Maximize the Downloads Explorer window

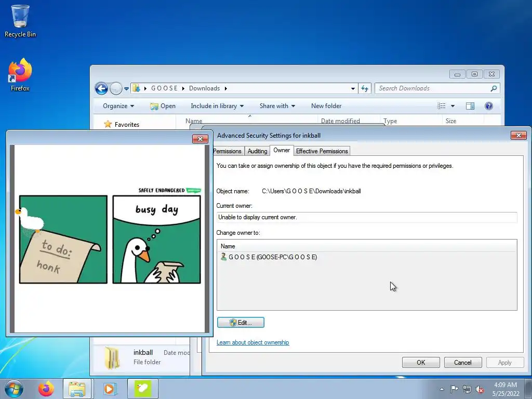474,74
